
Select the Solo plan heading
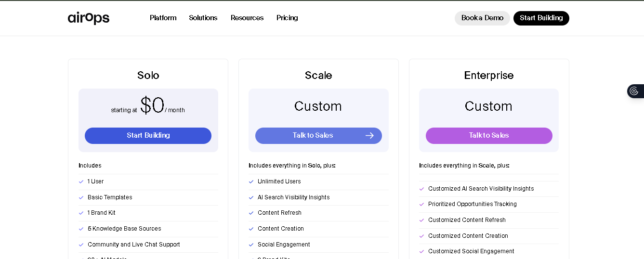click(148, 75)
